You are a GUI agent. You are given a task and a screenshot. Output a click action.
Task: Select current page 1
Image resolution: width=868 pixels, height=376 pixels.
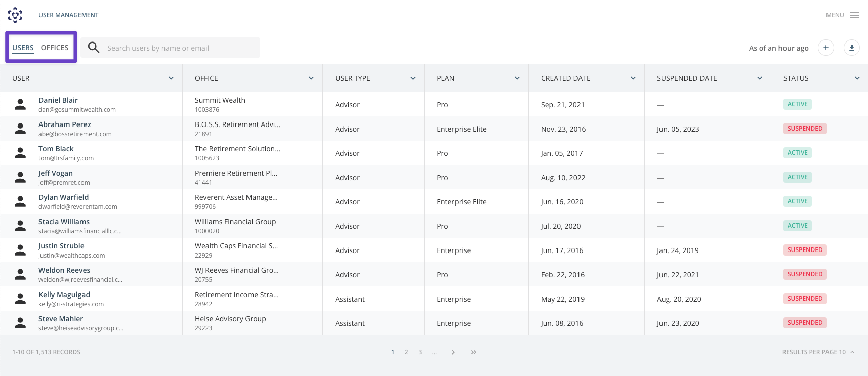click(393, 352)
